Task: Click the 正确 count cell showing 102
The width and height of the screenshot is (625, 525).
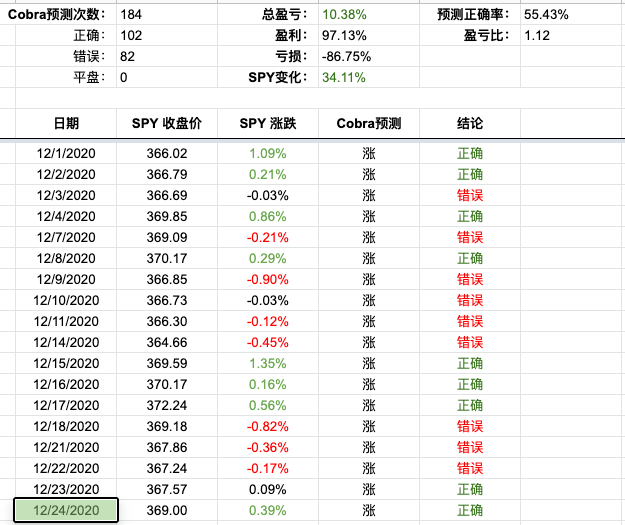Action: coord(167,35)
